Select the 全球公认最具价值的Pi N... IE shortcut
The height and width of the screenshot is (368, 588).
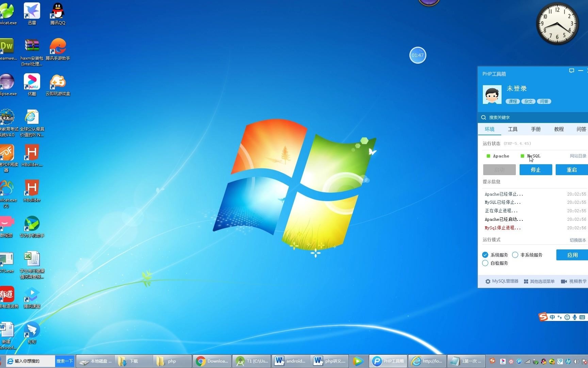32,123
